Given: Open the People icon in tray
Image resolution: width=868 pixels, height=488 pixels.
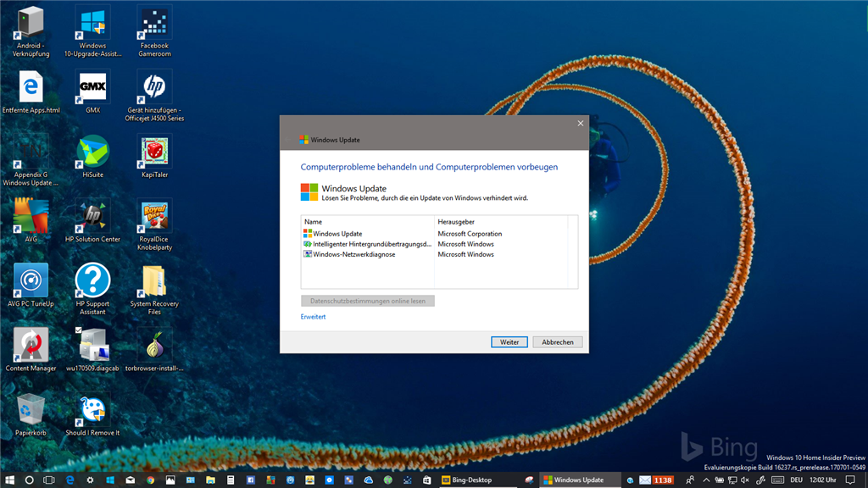Looking at the screenshot, I should [x=690, y=480].
